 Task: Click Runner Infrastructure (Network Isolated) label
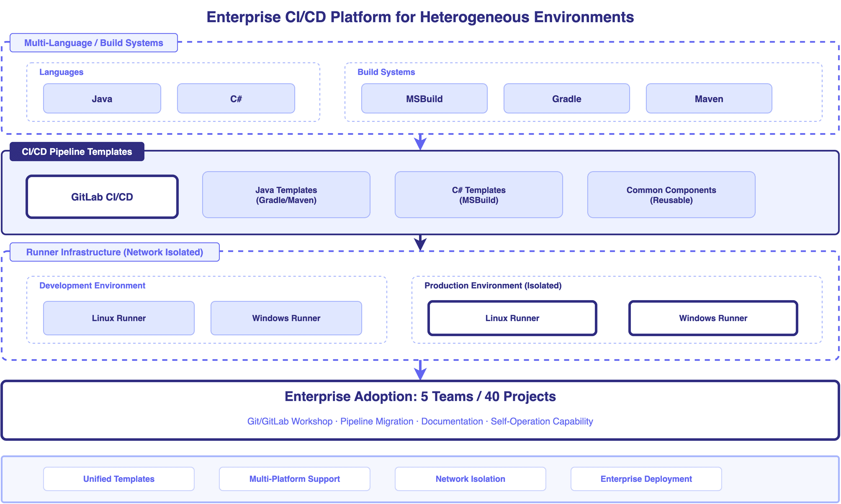[x=115, y=252]
